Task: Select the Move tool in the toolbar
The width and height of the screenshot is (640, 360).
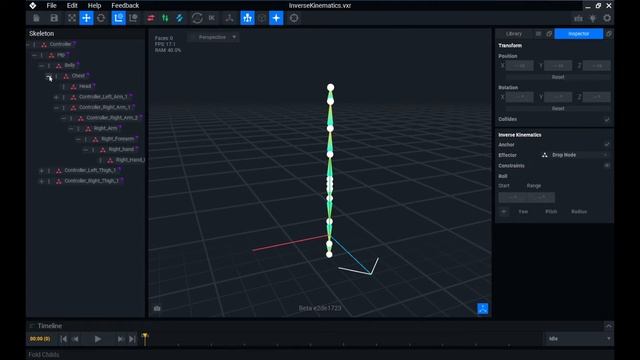Action: point(86,18)
